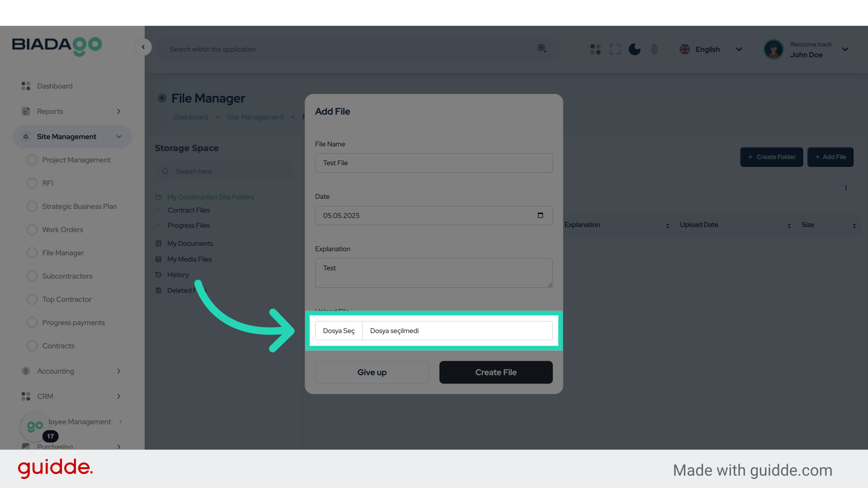Select Work Orders radio circle
This screenshot has width=868, height=488.
coord(32,230)
